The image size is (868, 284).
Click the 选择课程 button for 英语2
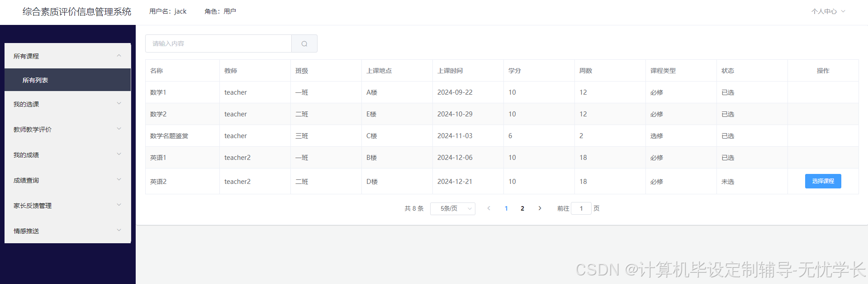point(823,181)
